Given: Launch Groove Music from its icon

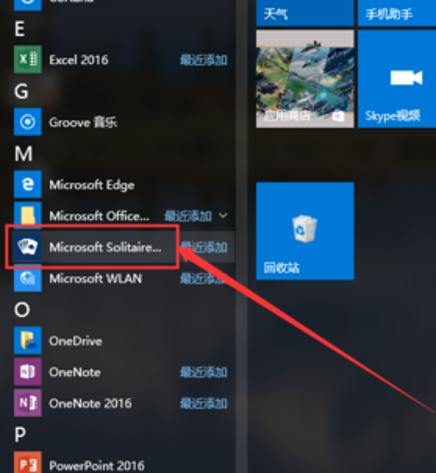Looking at the screenshot, I should click(28, 122).
